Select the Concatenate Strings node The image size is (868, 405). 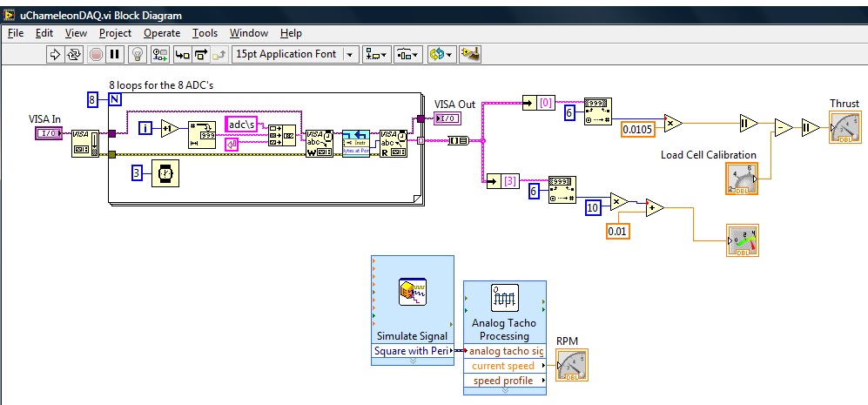click(x=282, y=136)
